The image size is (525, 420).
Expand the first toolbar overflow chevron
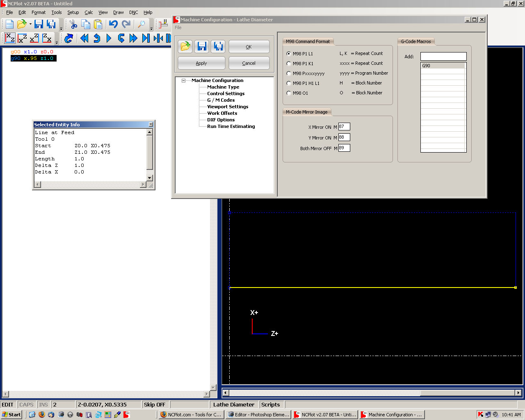(x=62, y=28)
